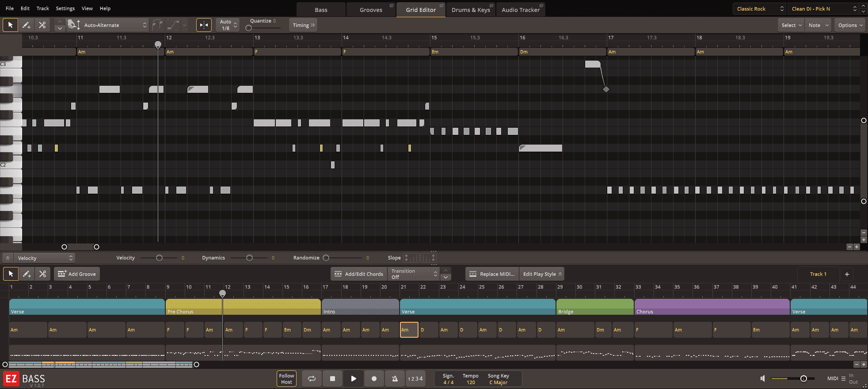Image resolution: width=868 pixels, height=389 pixels.
Task: Select arrow tool in song track toolbar
Action: (x=11, y=274)
